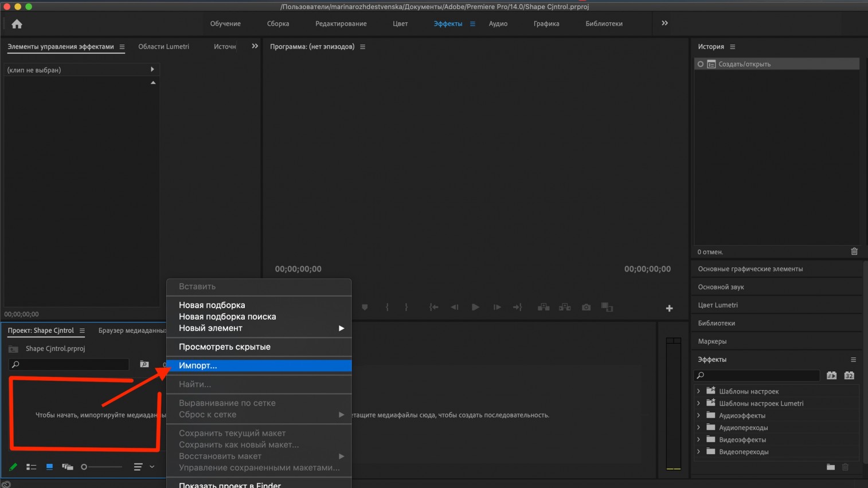
Task: Select Импорт... in the context menu
Action: [x=259, y=365]
